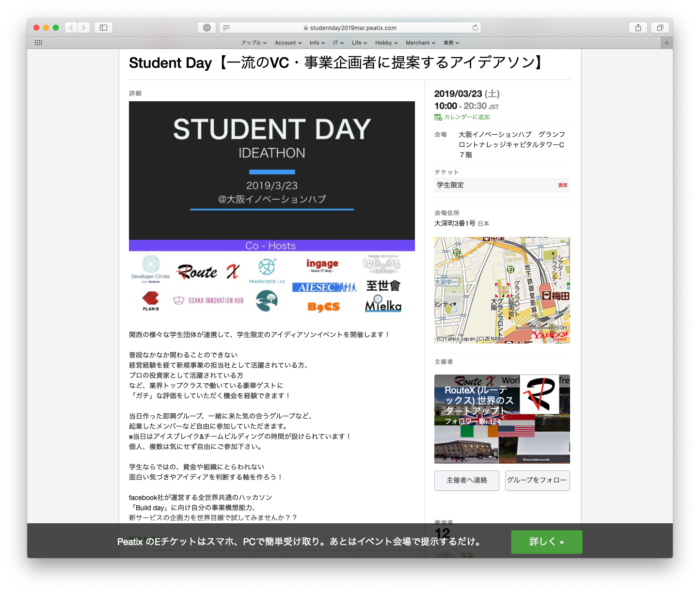Click the 2019/03/23 (土) date text

pos(467,94)
